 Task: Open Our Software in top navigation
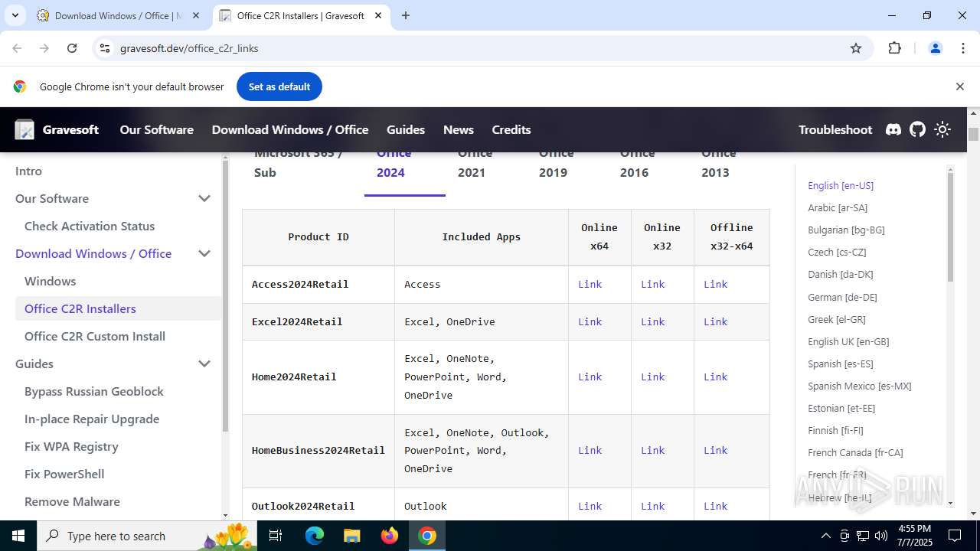click(156, 129)
